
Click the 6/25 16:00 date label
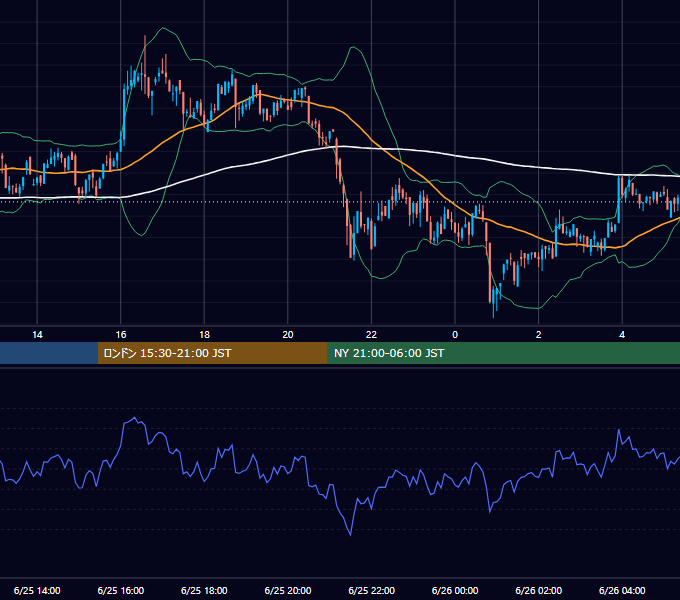(x=121, y=590)
